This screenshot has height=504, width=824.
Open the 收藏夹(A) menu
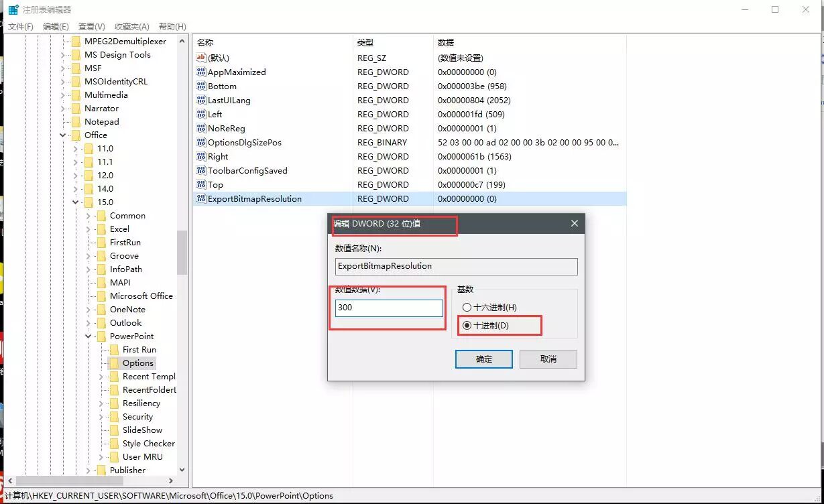(x=132, y=26)
